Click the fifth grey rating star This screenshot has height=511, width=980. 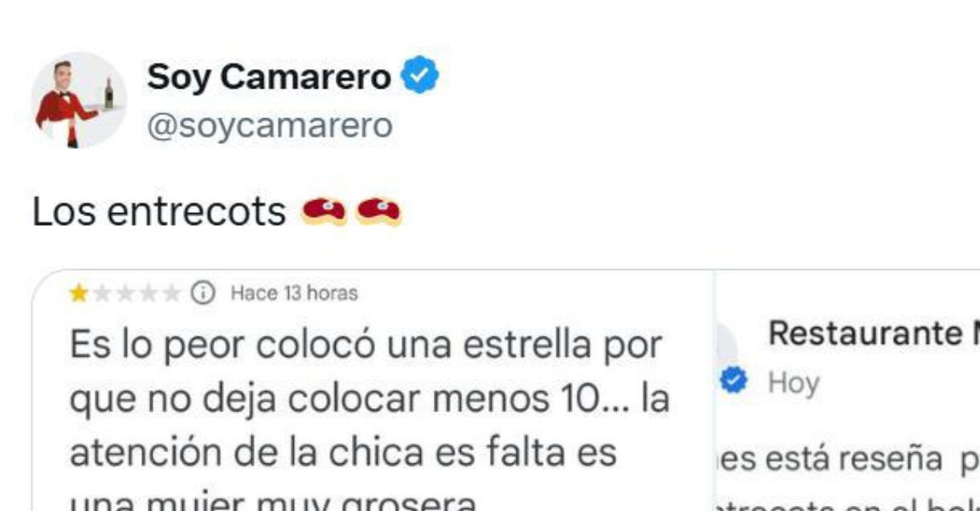[x=171, y=293]
